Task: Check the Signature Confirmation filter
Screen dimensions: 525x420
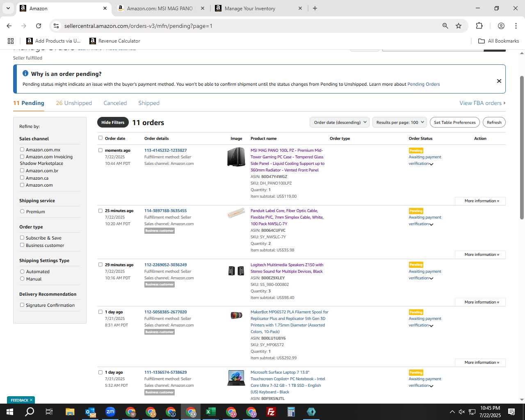Action: point(22,305)
